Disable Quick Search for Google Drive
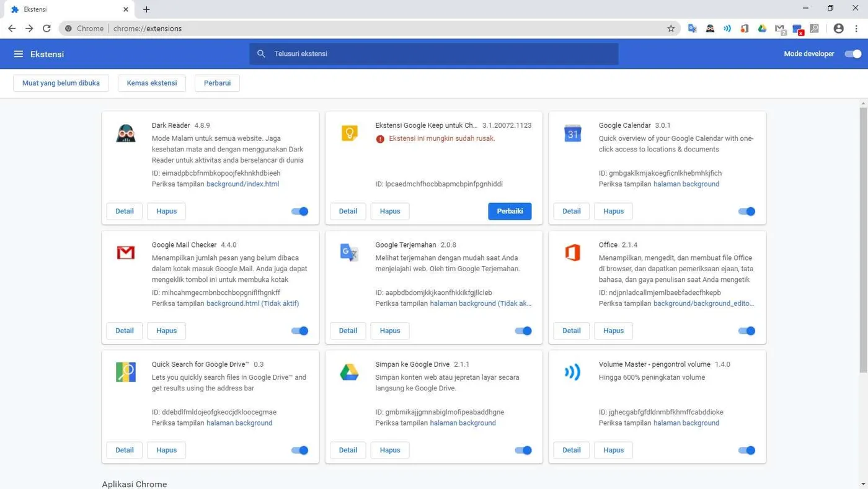This screenshot has width=868, height=489. (x=300, y=451)
